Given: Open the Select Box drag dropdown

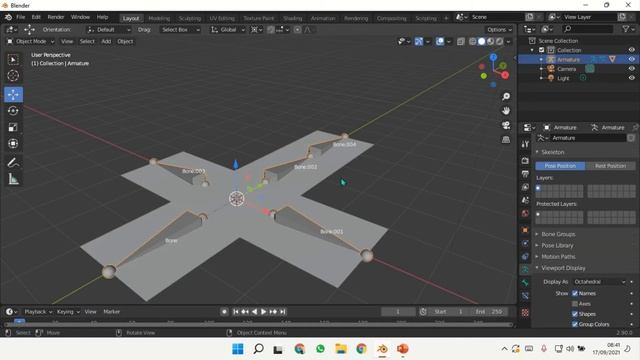Looking at the screenshot, I should pyautogui.click(x=181, y=29).
